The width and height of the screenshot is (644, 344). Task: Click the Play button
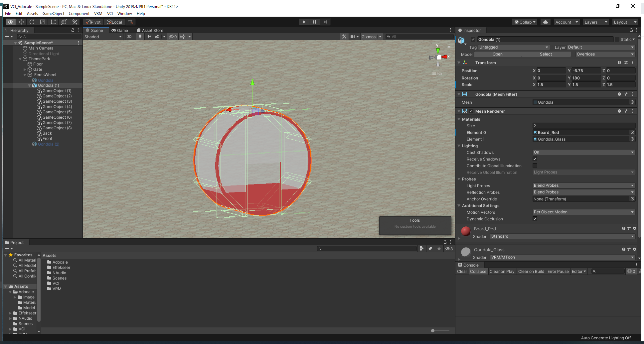click(x=304, y=22)
